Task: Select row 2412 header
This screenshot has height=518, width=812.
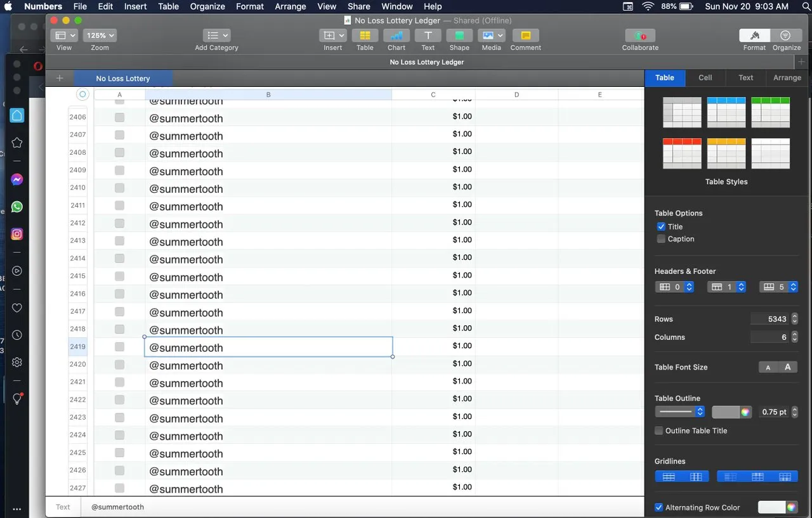Action: (x=77, y=223)
